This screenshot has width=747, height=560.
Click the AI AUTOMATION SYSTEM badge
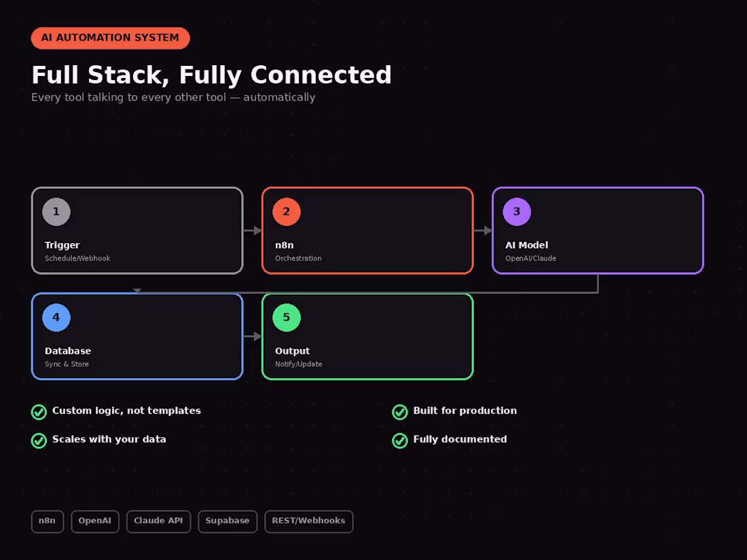coord(111,37)
